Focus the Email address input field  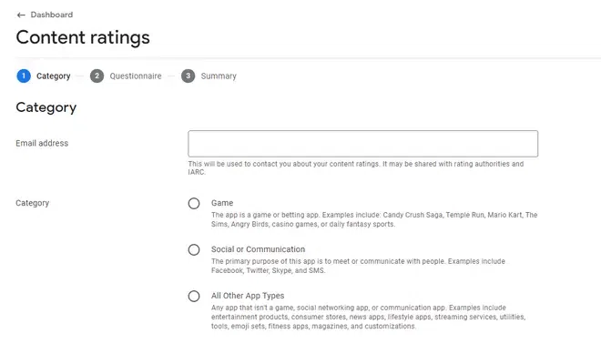(362, 144)
